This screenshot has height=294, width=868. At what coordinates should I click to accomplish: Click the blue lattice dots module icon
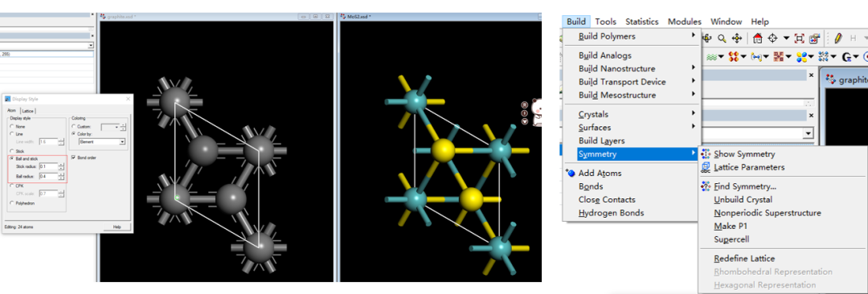824,56
